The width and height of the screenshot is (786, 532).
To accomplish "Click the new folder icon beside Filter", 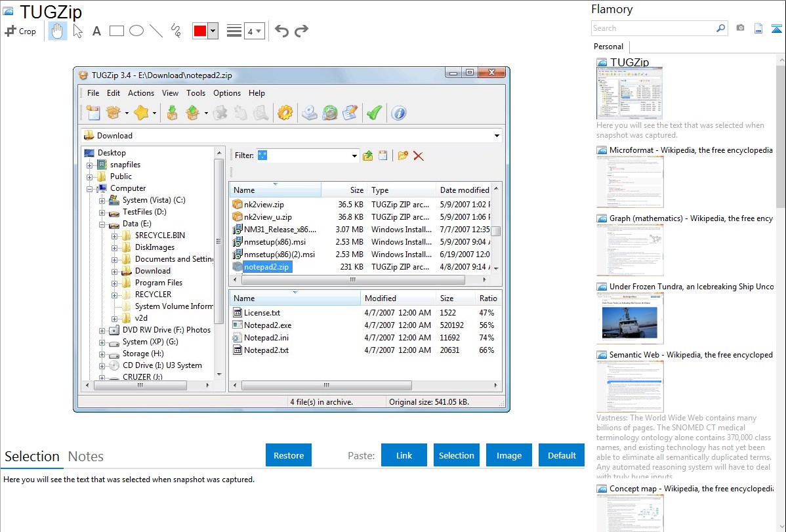I will (403, 156).
